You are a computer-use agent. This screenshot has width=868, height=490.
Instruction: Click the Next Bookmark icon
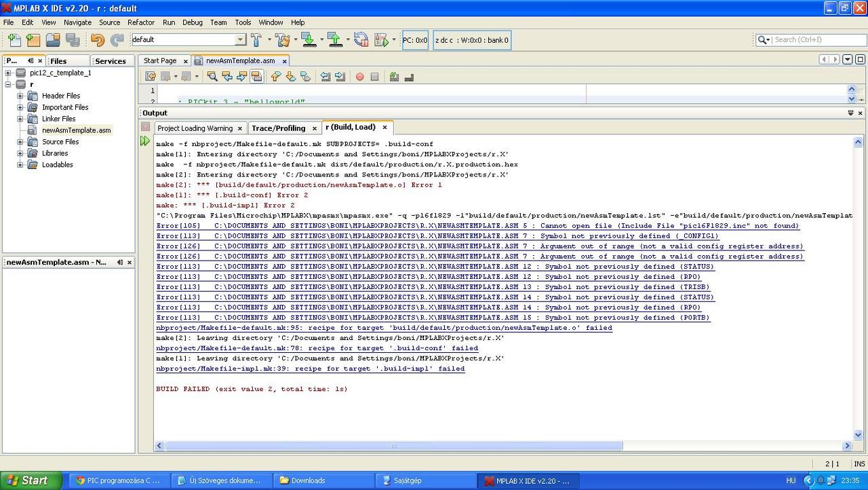pos(291,77)
